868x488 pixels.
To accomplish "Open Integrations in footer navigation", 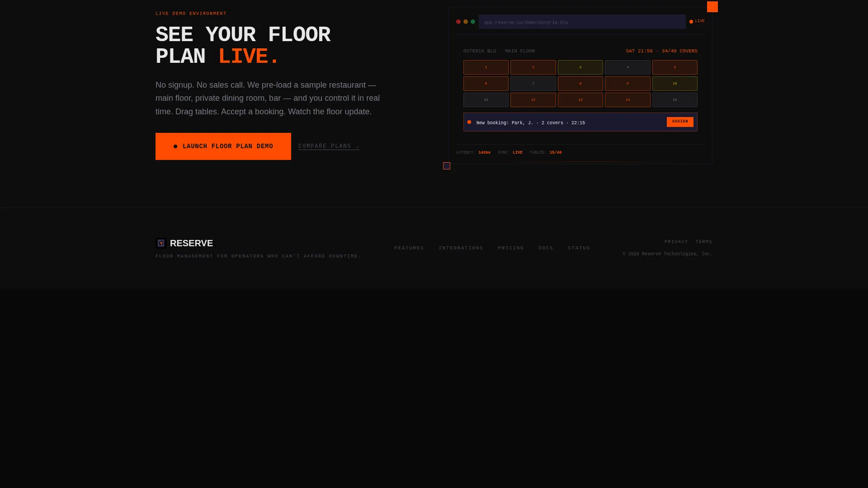I will click(461, 248).
